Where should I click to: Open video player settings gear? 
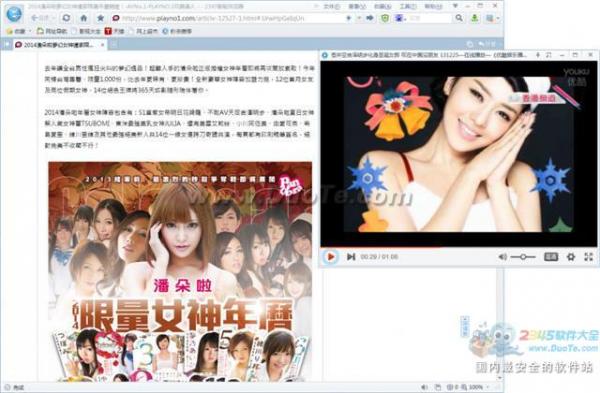(x=571, y=257)
